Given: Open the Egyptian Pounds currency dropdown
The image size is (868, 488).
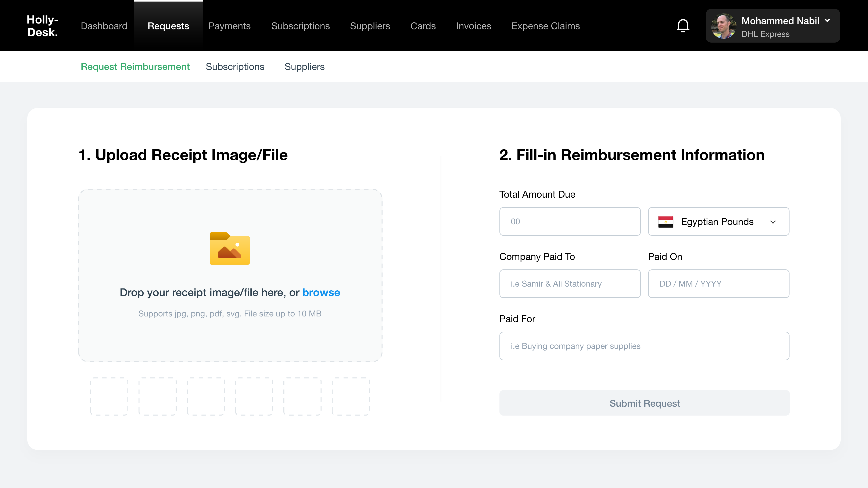Looking at the screenshot, I should click(717, 222).
